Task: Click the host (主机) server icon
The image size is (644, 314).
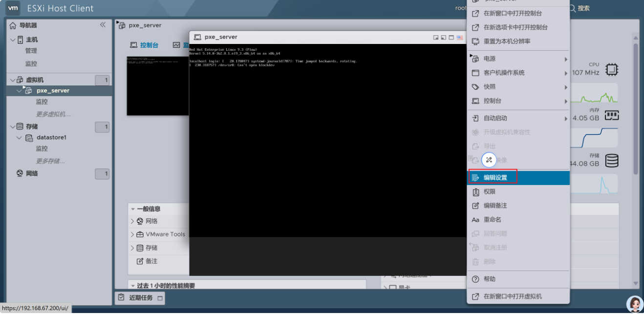Action: 21,40
